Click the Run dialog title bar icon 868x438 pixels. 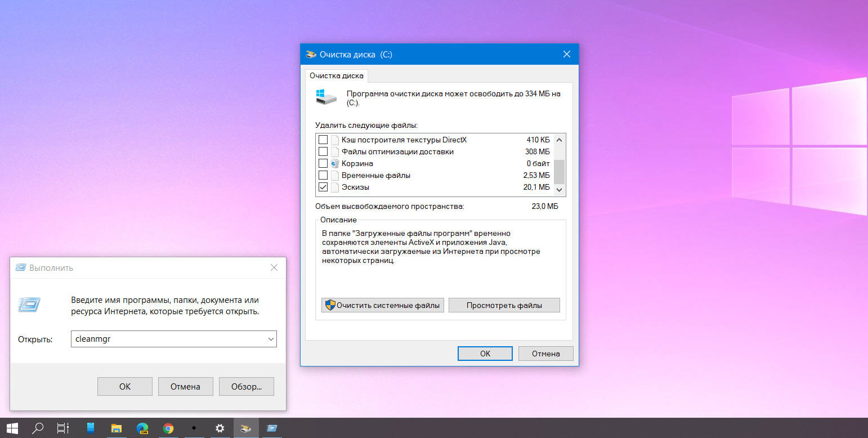point(21,267)
